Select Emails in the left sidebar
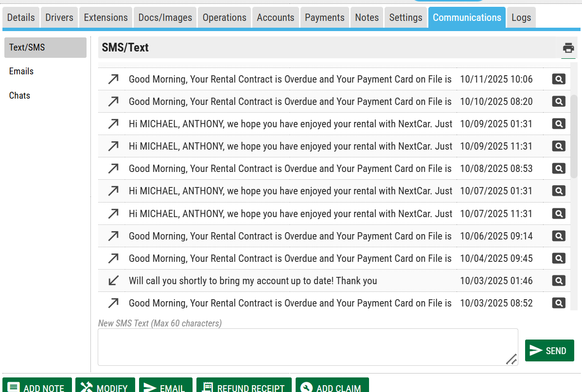This screenshot has width=582, height=392. pos(21,71)
